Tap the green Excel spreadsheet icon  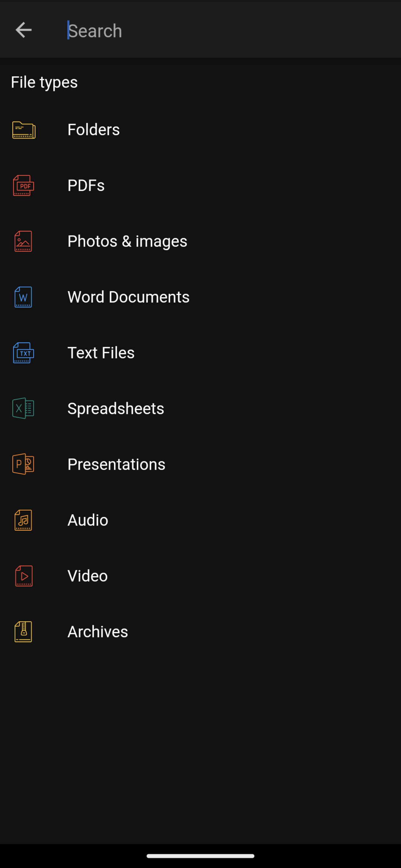tap(23, 408)
